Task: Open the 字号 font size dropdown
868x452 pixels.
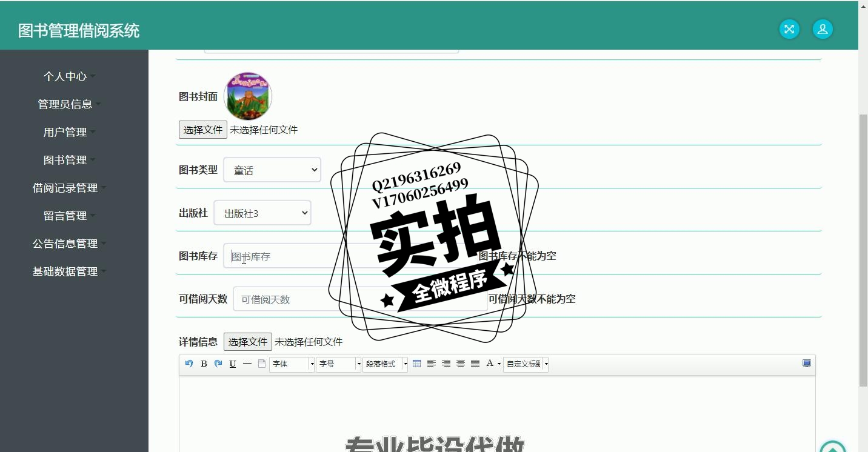Action: 339,364
